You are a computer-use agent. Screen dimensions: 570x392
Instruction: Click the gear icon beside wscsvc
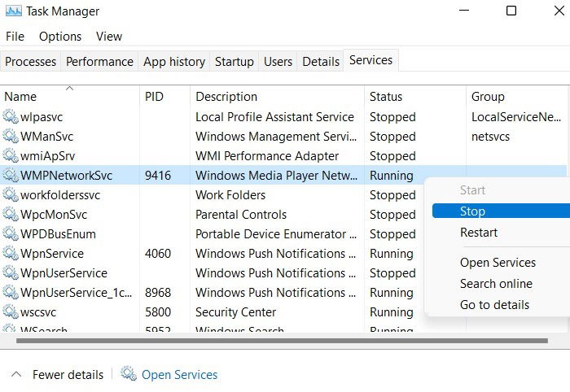pos(10,311)
